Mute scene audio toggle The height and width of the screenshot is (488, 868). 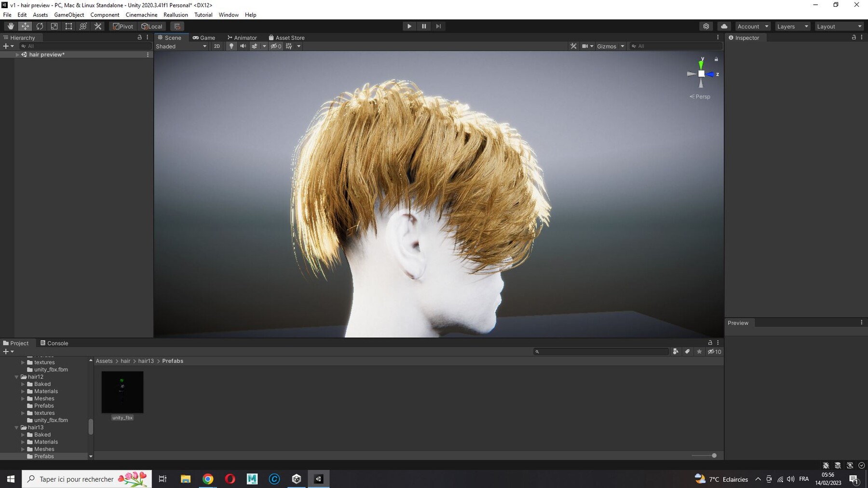point(243,46)
